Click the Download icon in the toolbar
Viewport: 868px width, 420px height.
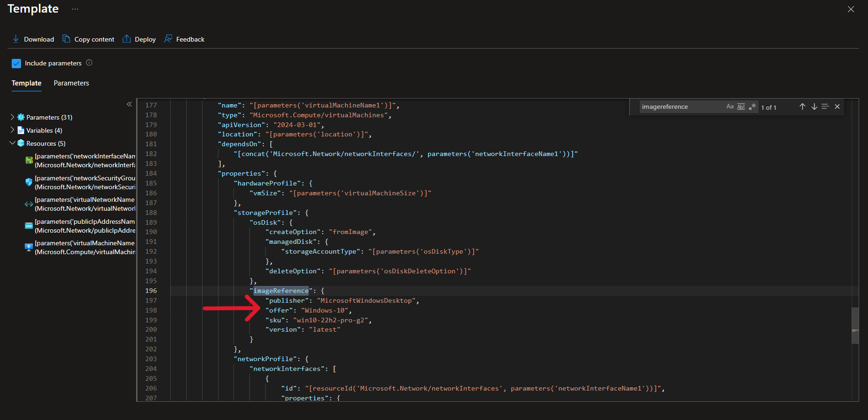[16, 39]
